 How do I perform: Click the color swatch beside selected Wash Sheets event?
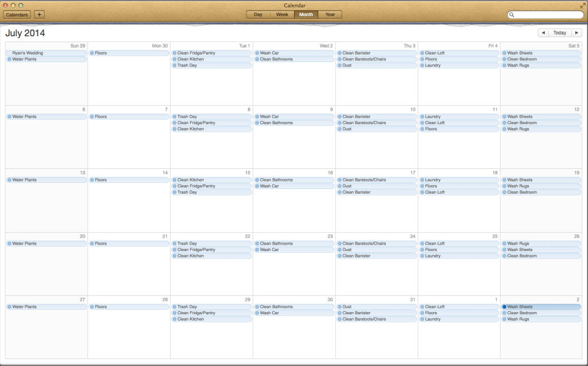(505, 306)
